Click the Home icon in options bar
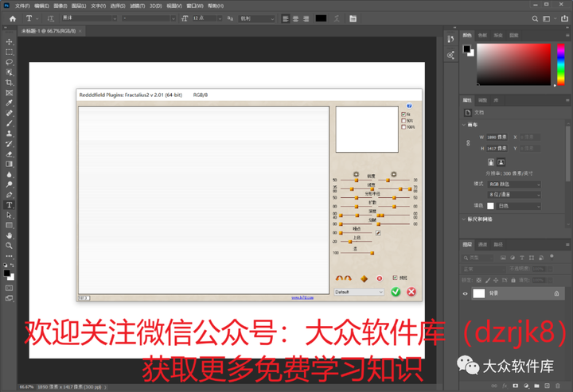 point(13,18)
